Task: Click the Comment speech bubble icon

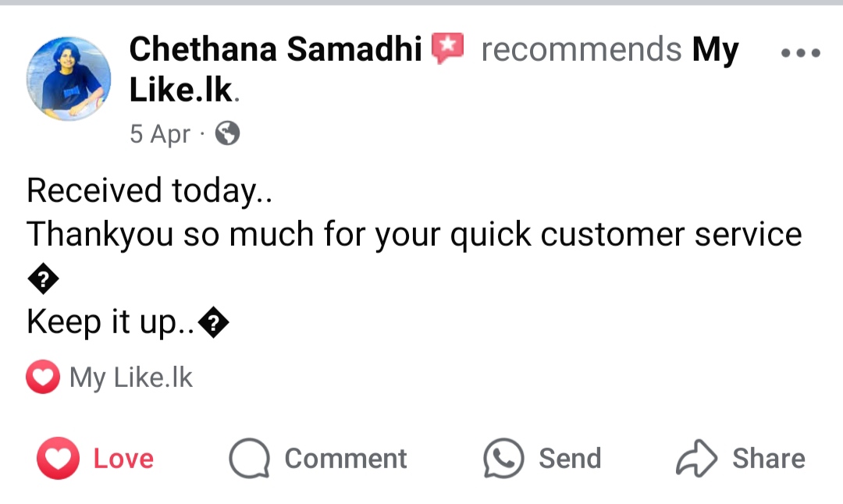Action: (x=249, y=458)
